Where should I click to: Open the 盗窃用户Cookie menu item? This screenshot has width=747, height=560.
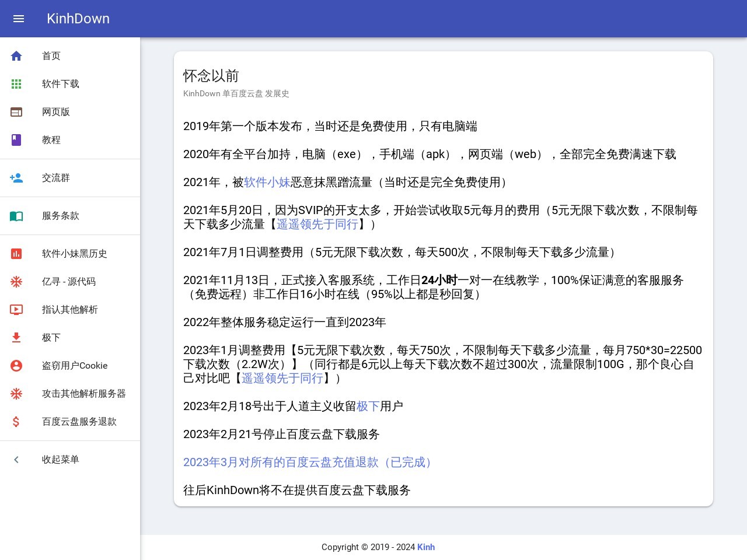click(74, 366)
